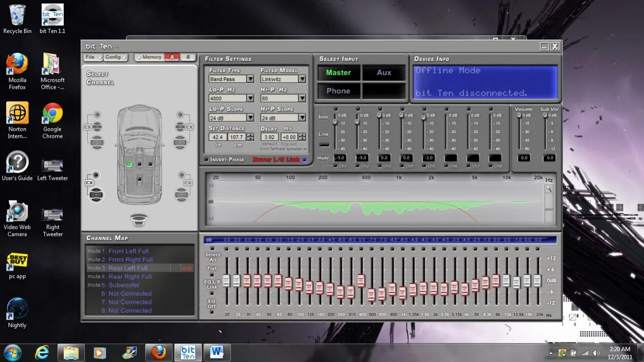Click the 400 Hz EQ band fader
Viewport: 644px width, 362px height.
361,281
